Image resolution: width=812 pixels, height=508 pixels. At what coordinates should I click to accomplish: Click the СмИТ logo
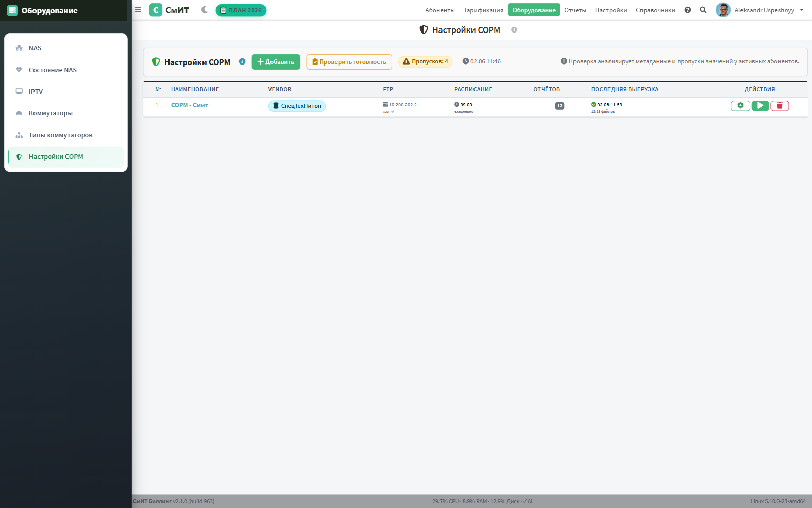click(x=169, y=10)
